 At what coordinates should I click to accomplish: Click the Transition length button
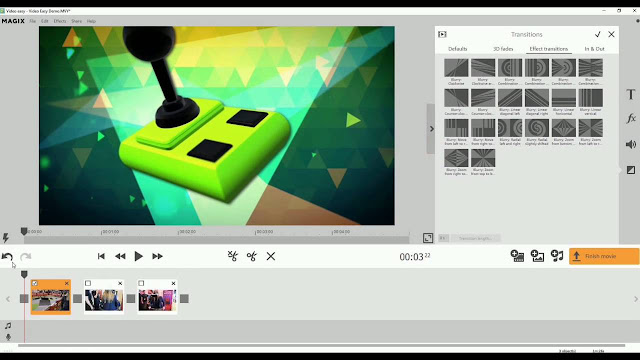[475, 238]
